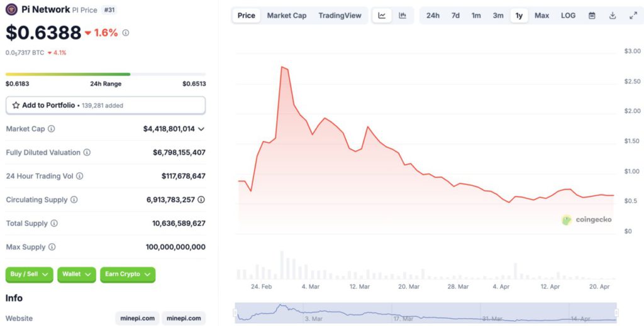Select the 24h time range
Viewport: 644px width, 326px height.
pyautogui.click(x=433, y=16)
